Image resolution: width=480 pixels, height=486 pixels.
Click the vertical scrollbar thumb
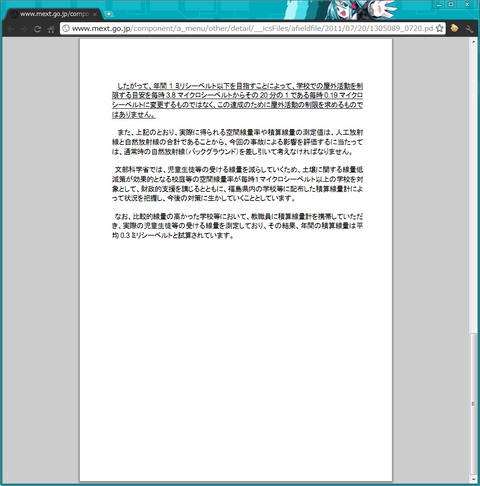[473, 404]
